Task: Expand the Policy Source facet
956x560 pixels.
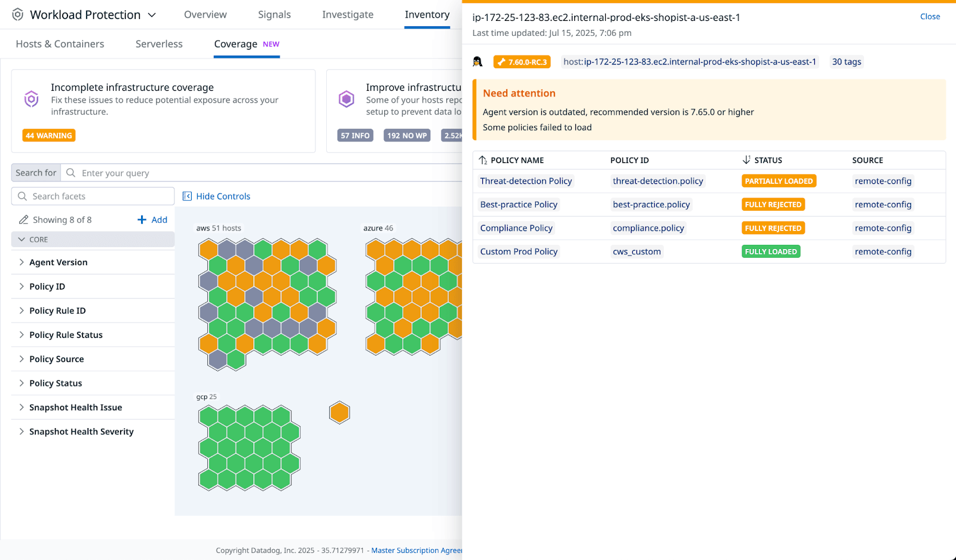Action: point(93,359)
